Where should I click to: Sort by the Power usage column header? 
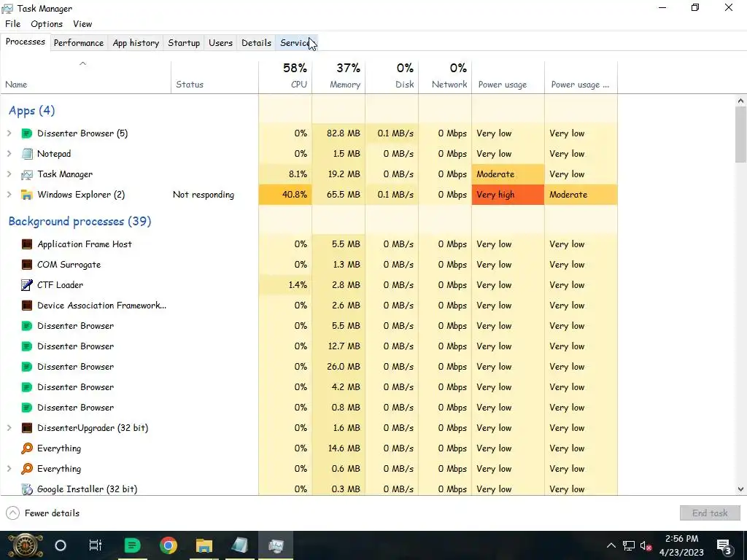click(508, 77)
